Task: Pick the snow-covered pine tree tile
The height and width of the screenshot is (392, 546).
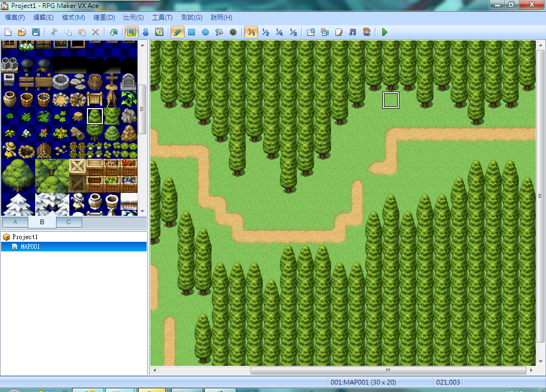Action: coord(18,205)
